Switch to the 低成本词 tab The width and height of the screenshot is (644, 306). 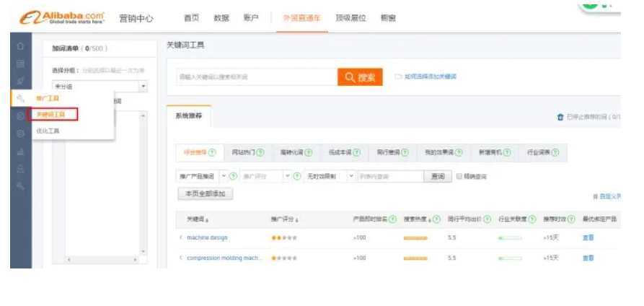(x=344, y=152)
